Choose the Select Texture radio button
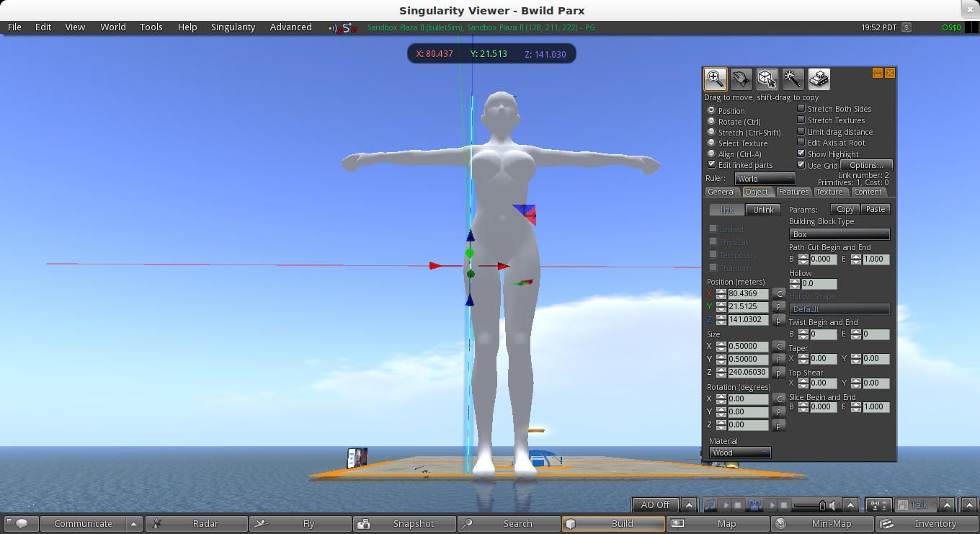The height and width of the screenshot is (534, 980). click(x=712, y=143)
